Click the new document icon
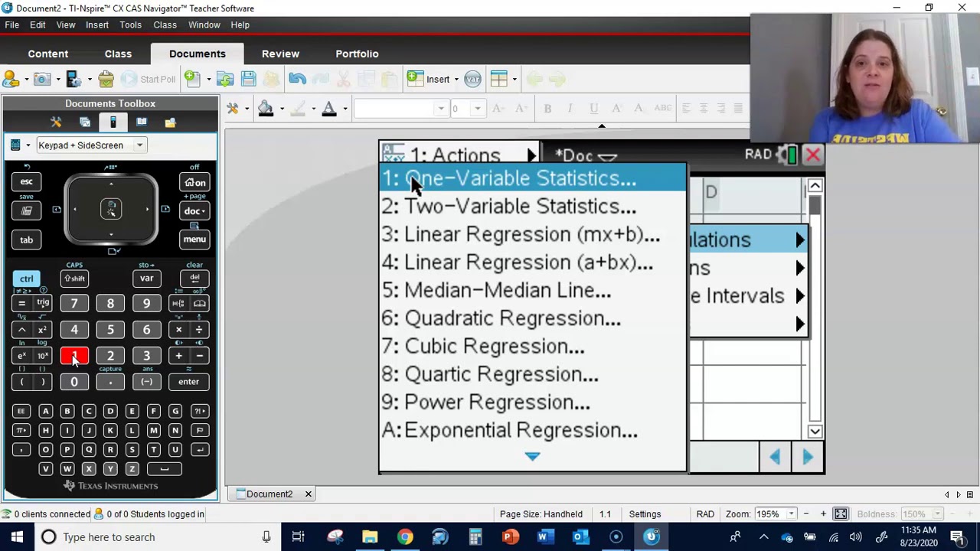980x551 pixels. coord(191,79)
